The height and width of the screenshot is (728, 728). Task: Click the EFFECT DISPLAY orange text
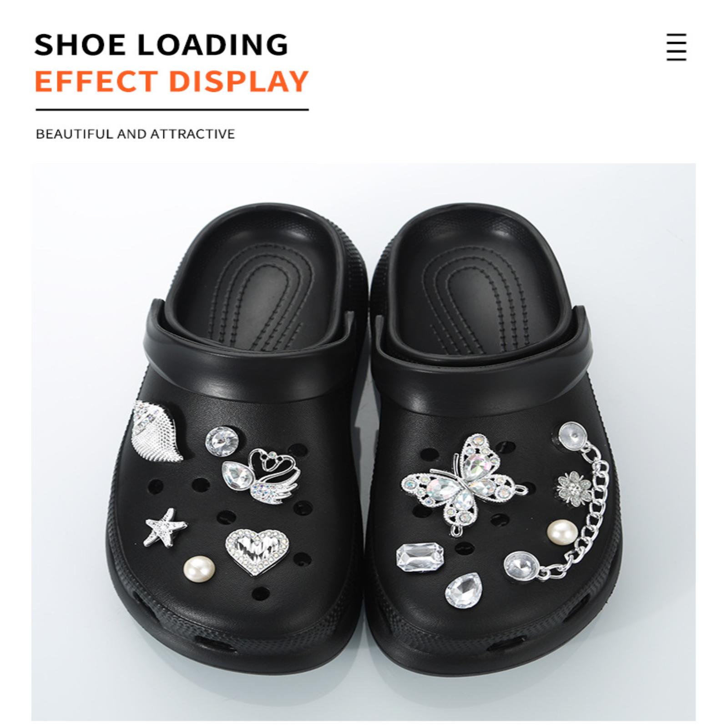point(172,81)
